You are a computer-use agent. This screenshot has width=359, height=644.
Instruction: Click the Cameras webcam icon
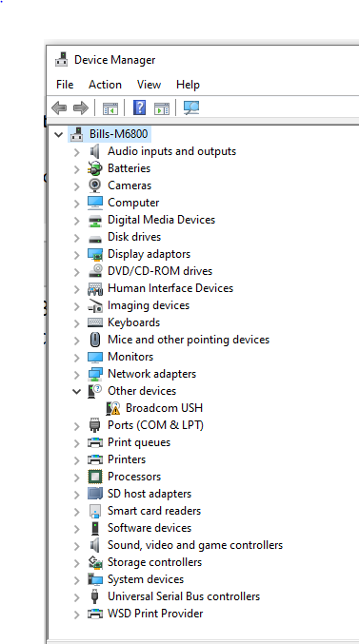coord(95,185)
